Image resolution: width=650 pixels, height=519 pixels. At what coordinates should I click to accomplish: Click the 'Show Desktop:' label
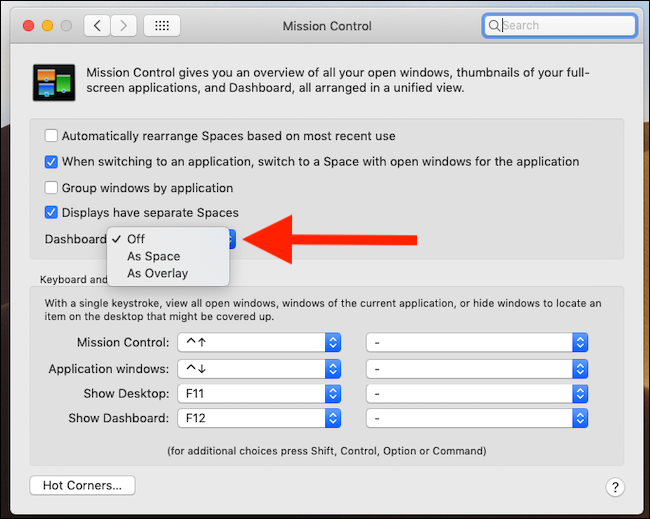tap(126, 393)
